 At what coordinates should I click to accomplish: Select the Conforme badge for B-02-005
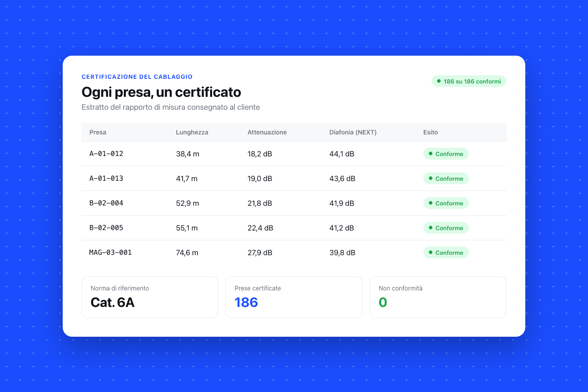coord(446,228)
